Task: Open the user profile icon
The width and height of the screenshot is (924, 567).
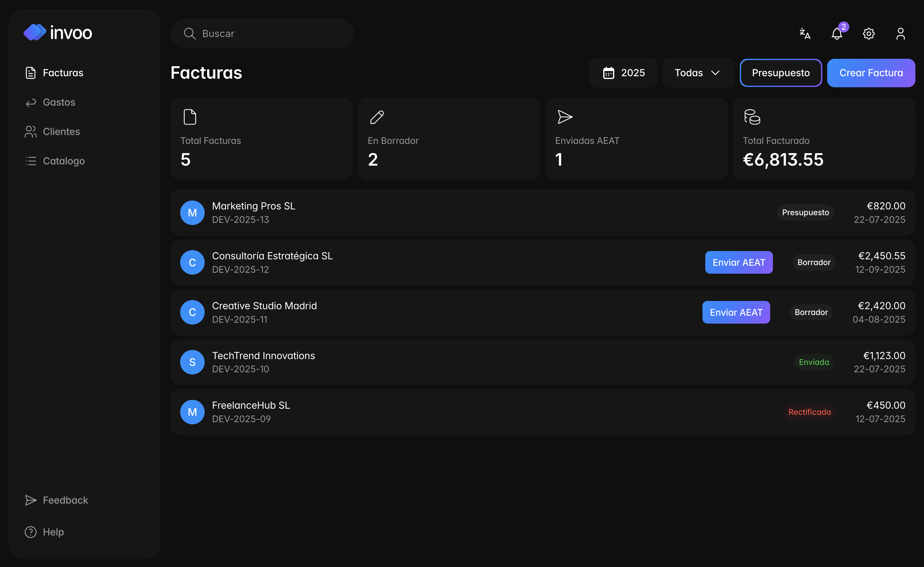Action: [900, 34]
